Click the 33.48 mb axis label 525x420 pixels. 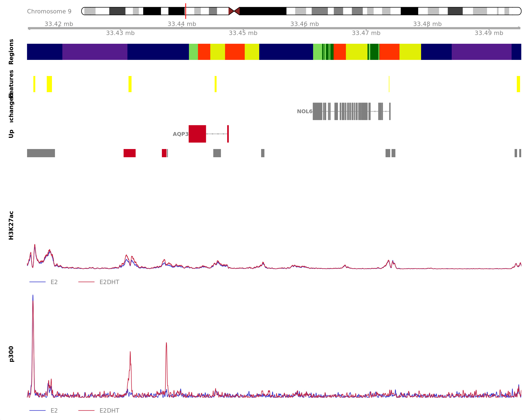427,24
